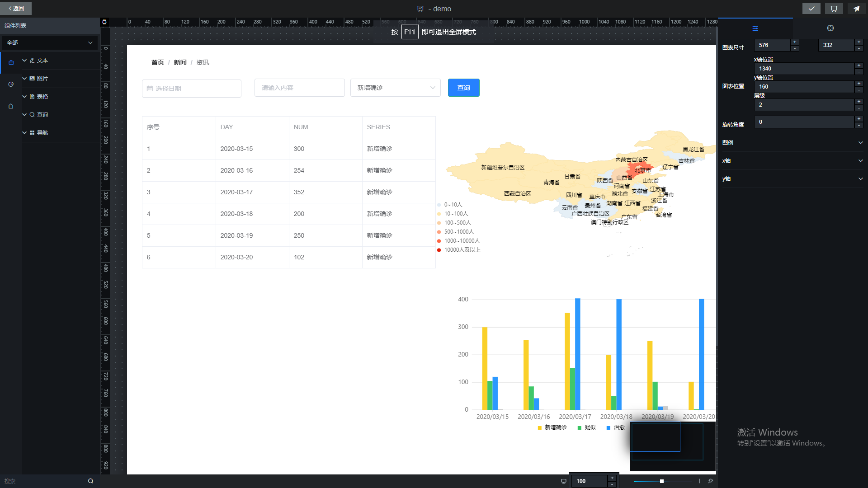Screen dimensions: 868x488
Task: Collapse the 文本 component group
Action: click(x=24, y=61)
